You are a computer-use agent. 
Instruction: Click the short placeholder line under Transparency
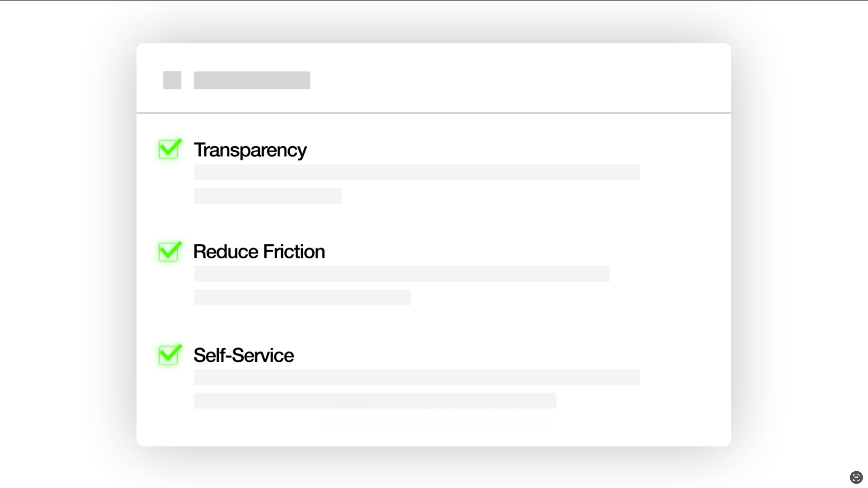coord(268,196)
